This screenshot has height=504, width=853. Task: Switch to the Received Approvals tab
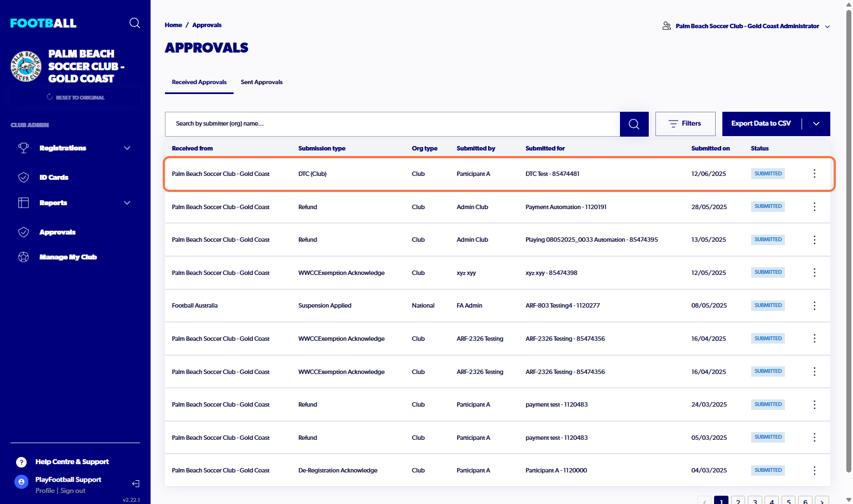[199, 82]
